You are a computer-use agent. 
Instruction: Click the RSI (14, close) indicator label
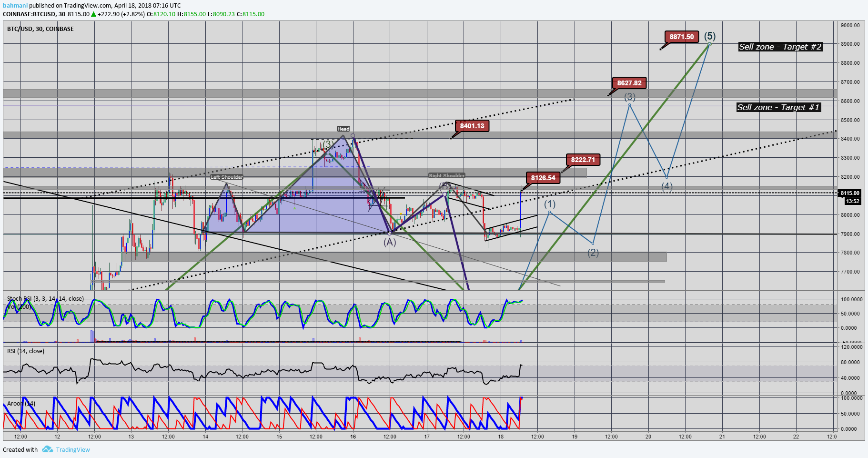26,351
